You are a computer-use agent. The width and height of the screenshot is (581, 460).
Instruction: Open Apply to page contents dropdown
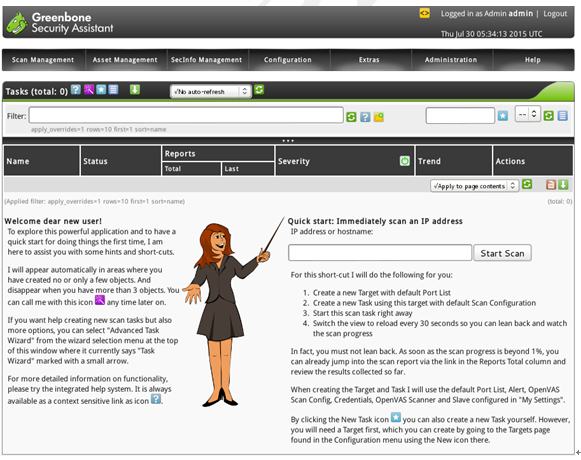coord(474,186)
